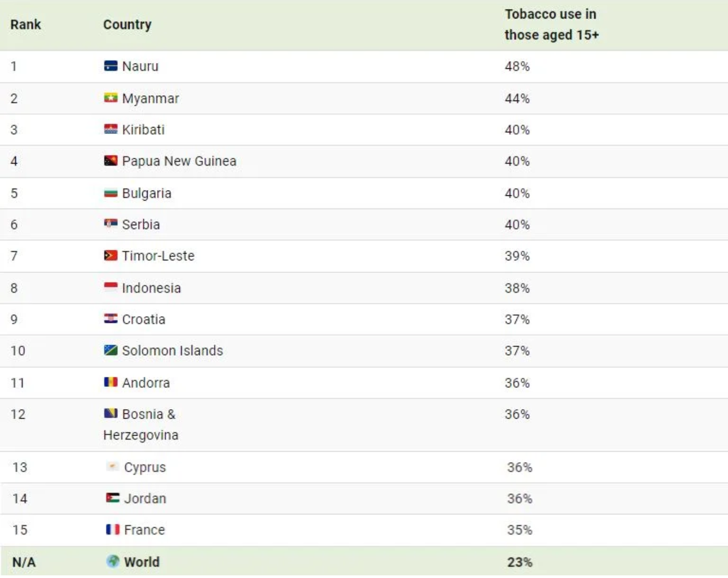Click the Timor-Leste flag icon
728x578 pixels.
[111, 256]
